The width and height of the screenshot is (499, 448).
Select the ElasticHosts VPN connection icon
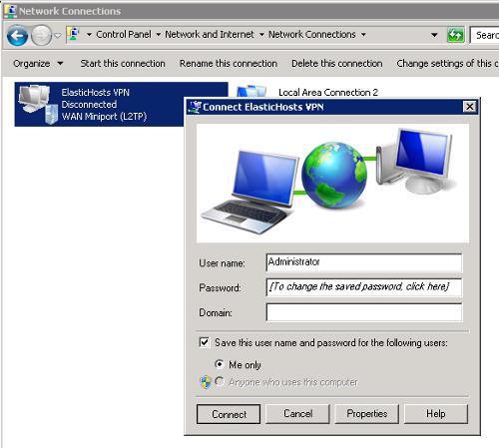coord(38,104)
